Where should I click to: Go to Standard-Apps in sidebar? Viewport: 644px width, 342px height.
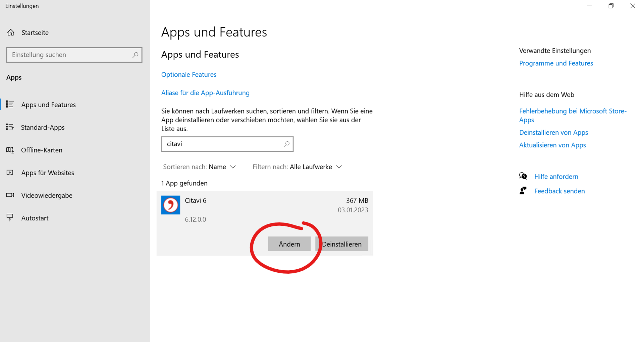coord(43,128)
